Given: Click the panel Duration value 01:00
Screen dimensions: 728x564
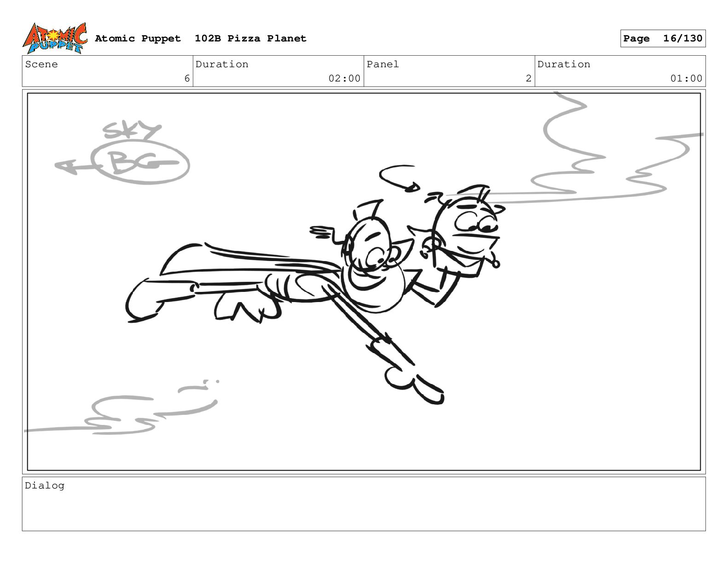Looking at the screenshot, I should [687, 78].
